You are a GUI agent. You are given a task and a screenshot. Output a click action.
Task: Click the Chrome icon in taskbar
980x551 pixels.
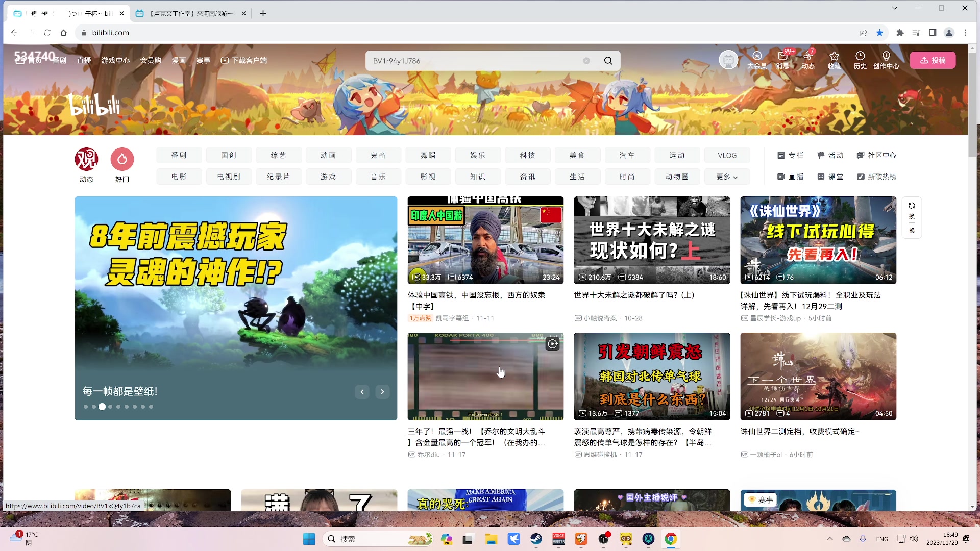(x=671, y=539)
